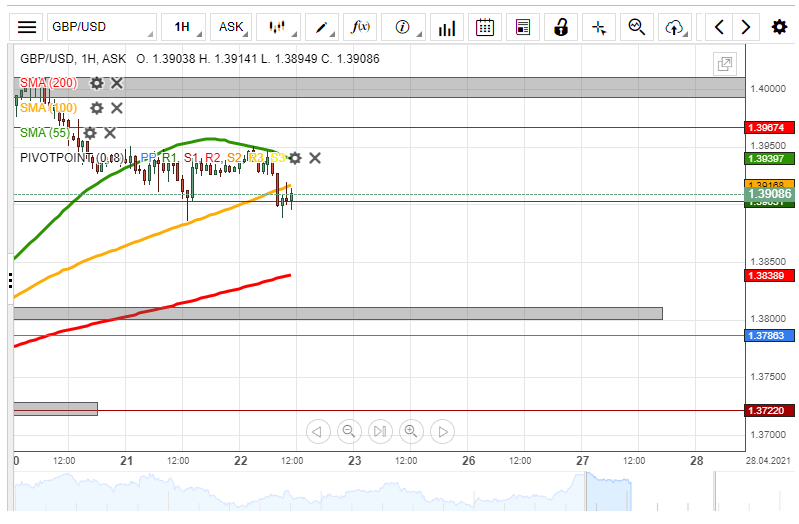The image size is (799, 524).
Task: Click the dark red 1.37220 price label
Action: pos(769,410)
